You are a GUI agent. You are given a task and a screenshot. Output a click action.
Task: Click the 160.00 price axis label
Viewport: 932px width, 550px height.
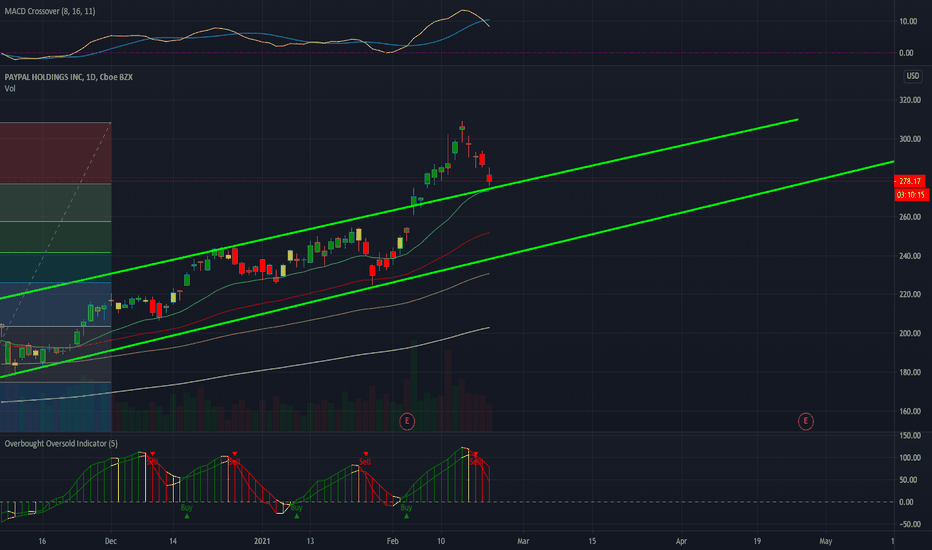909,411
